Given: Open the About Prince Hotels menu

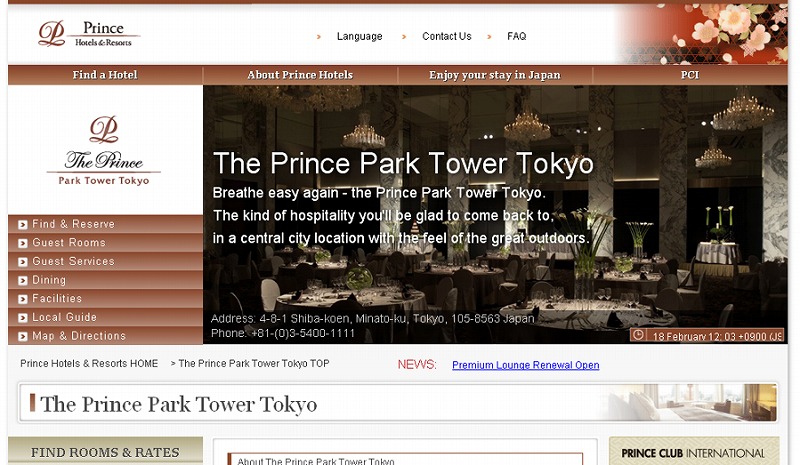Looking at the screenshot, I should point(300,75).
